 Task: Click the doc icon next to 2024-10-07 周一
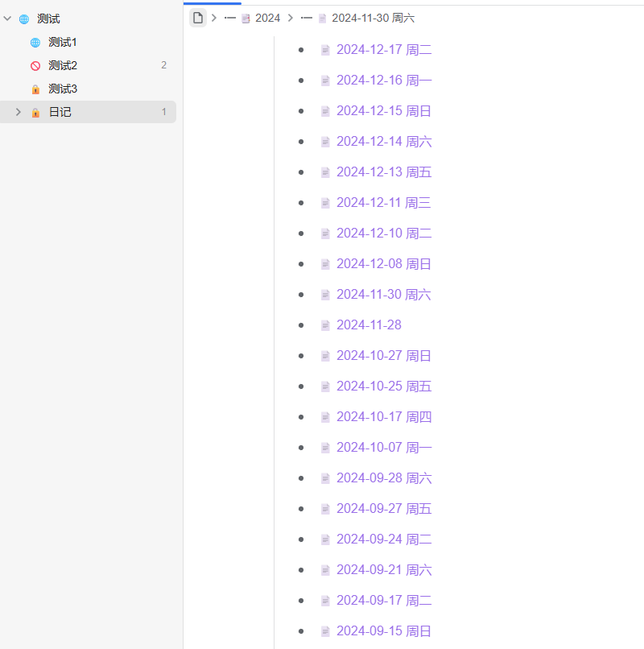point(325,448)
